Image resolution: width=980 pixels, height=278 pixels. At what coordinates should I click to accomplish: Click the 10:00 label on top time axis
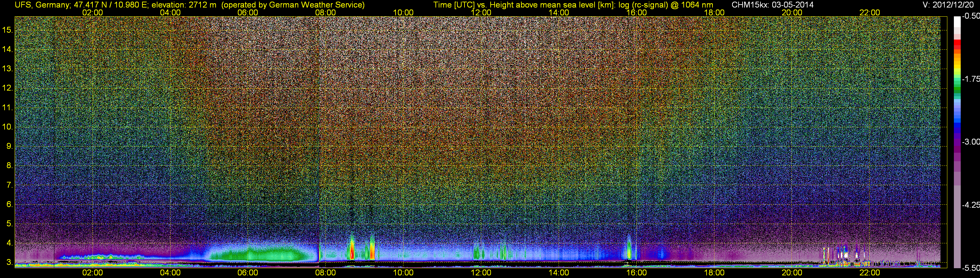(x=403, y=12)
